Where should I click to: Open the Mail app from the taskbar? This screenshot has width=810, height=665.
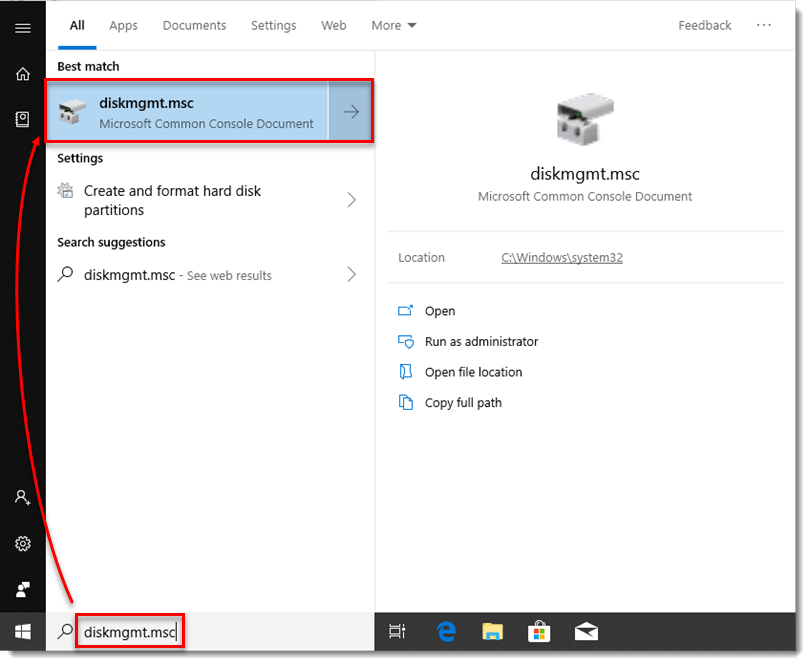point(586,631)
